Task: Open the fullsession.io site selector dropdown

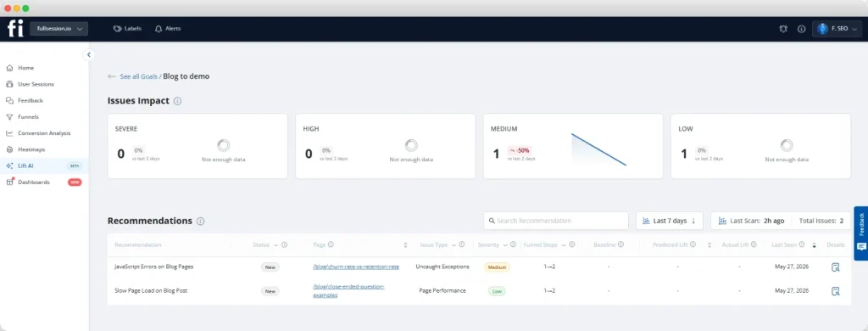Action: pos(58,28)
